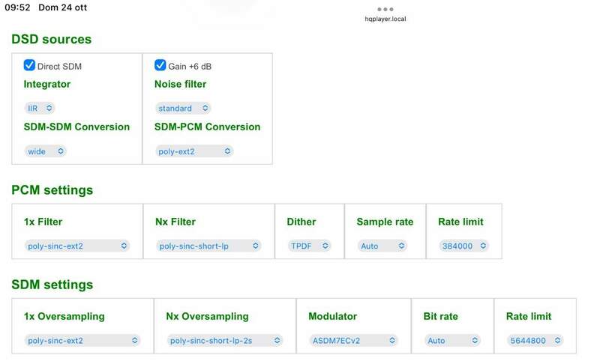Disable the Gain +6 dB checkbox
600x364 pixels.
tap(160, 65)
